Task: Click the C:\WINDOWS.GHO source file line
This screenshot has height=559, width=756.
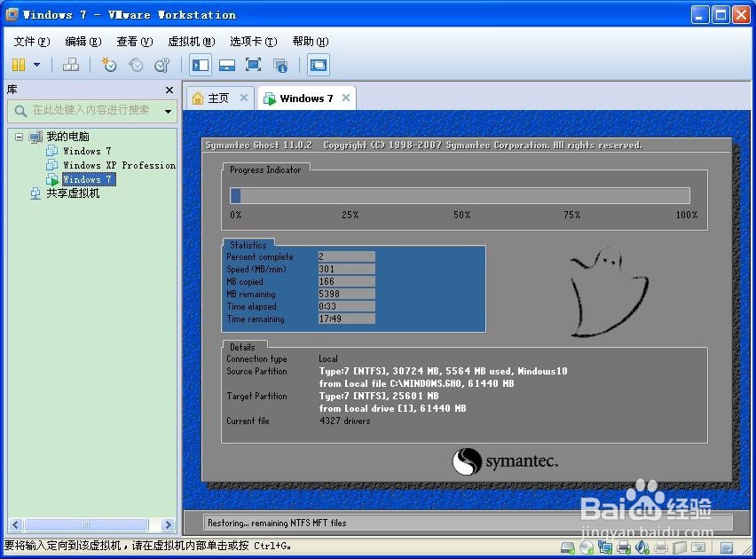Action: (x=416, y=384)
